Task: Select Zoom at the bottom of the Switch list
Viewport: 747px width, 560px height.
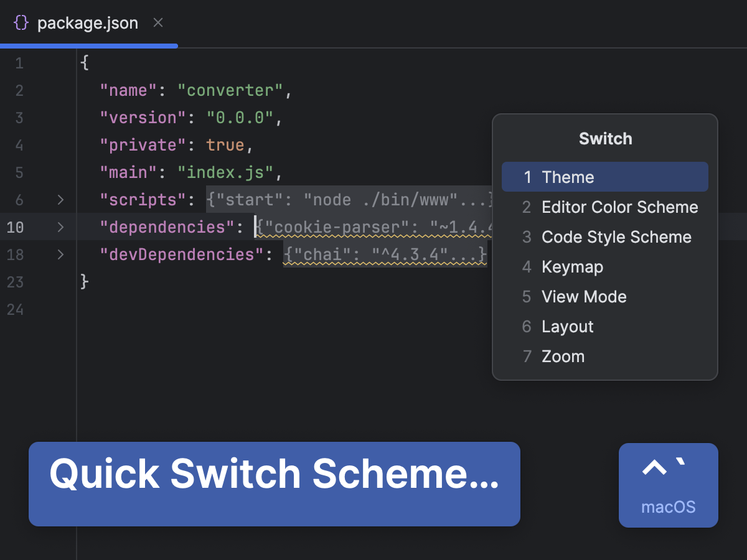Action: [563, 356]
